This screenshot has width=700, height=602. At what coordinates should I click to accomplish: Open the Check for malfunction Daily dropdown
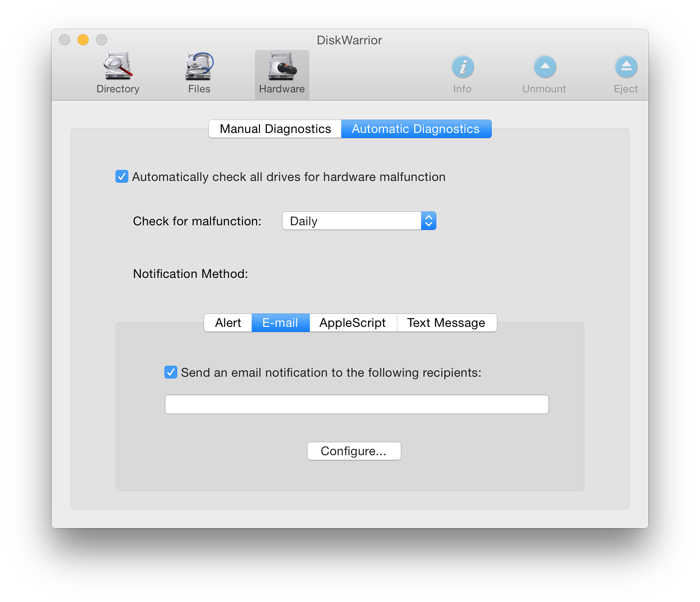pyautogui.click(x=359, y=221)
